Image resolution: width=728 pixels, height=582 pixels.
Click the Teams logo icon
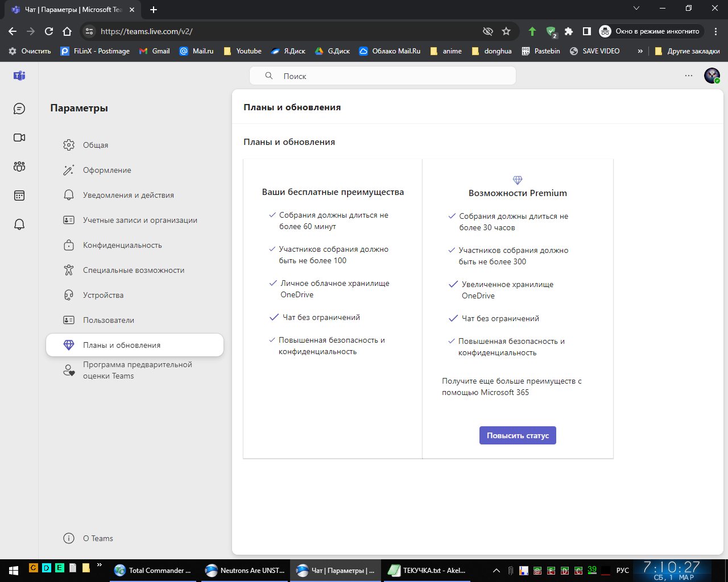pyautogui.click(x=19, y=76)
